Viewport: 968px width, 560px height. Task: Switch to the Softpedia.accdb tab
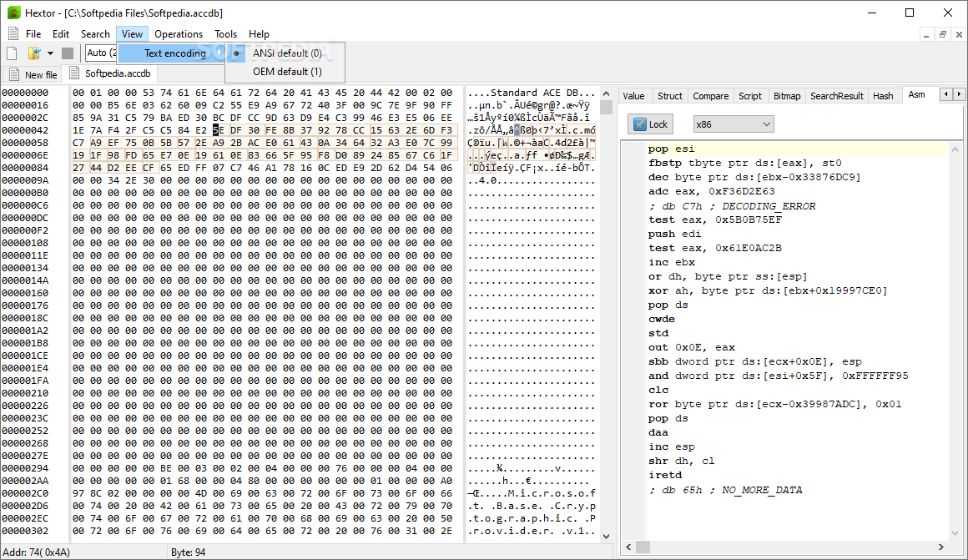pyautogui.click(x=111, y=73)
